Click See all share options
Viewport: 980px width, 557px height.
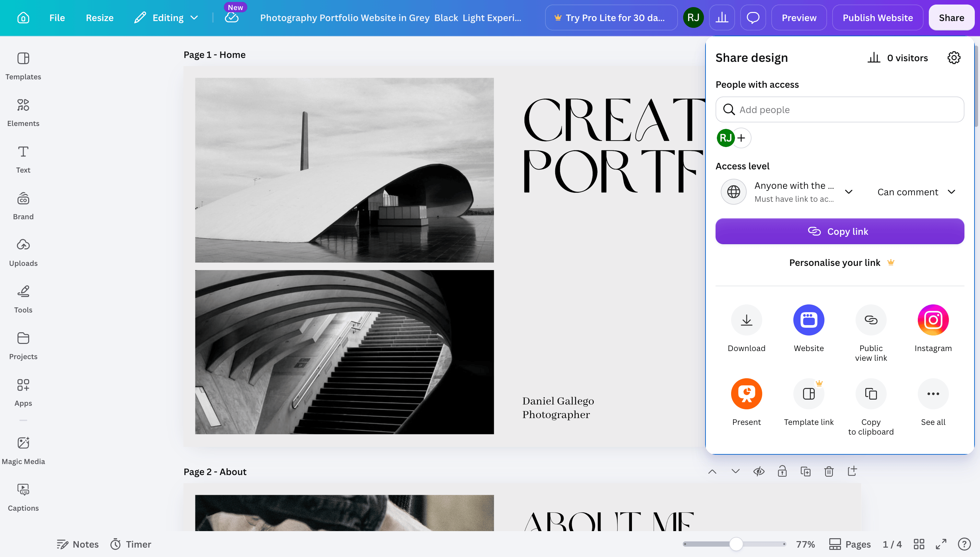pos(933,403)
